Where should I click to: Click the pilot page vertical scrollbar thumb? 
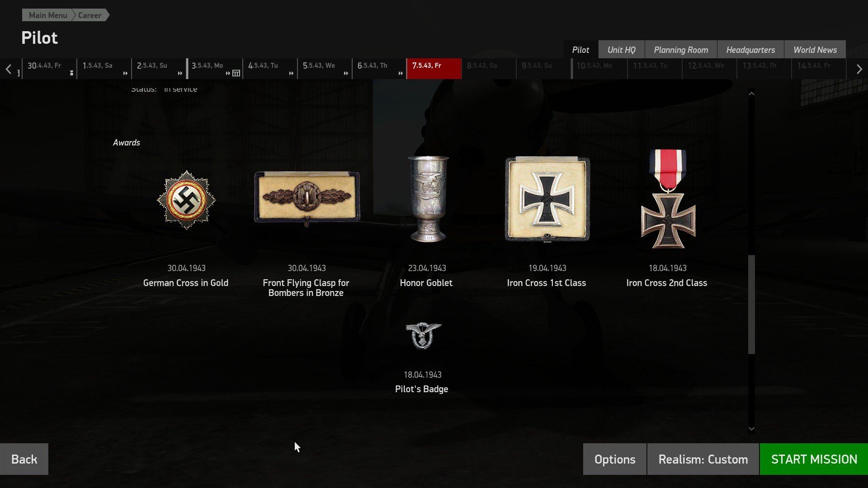751,305
